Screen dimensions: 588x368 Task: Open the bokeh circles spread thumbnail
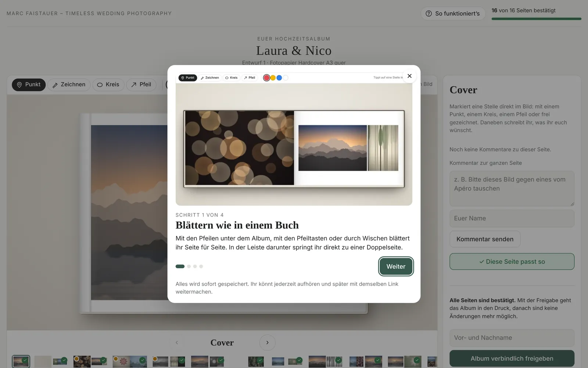90,361
